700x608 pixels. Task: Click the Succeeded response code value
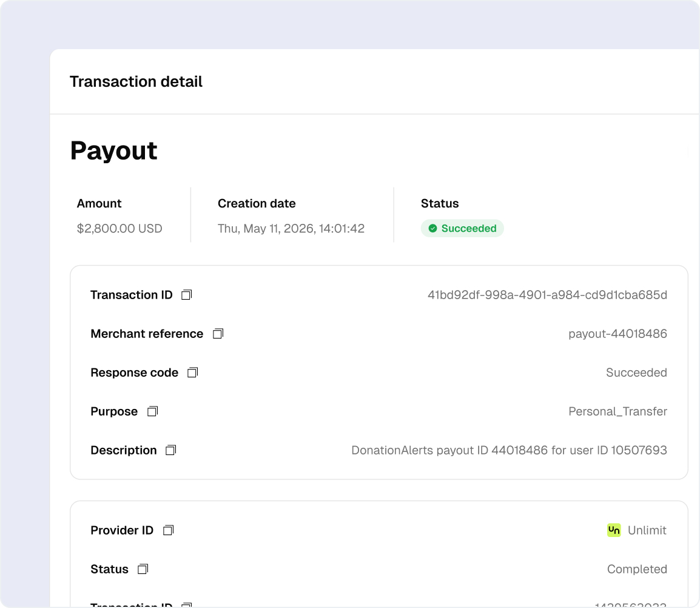(x=636, y=373)
